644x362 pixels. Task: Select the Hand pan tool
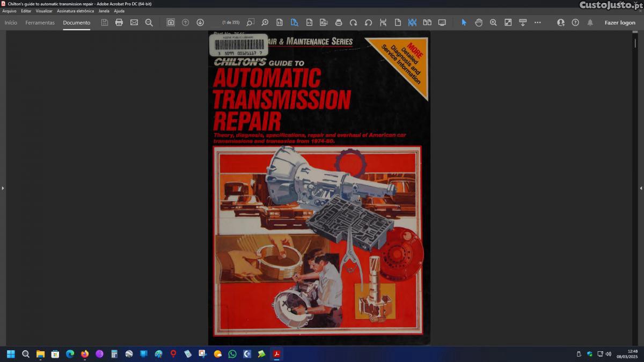(x=479, y=23)
